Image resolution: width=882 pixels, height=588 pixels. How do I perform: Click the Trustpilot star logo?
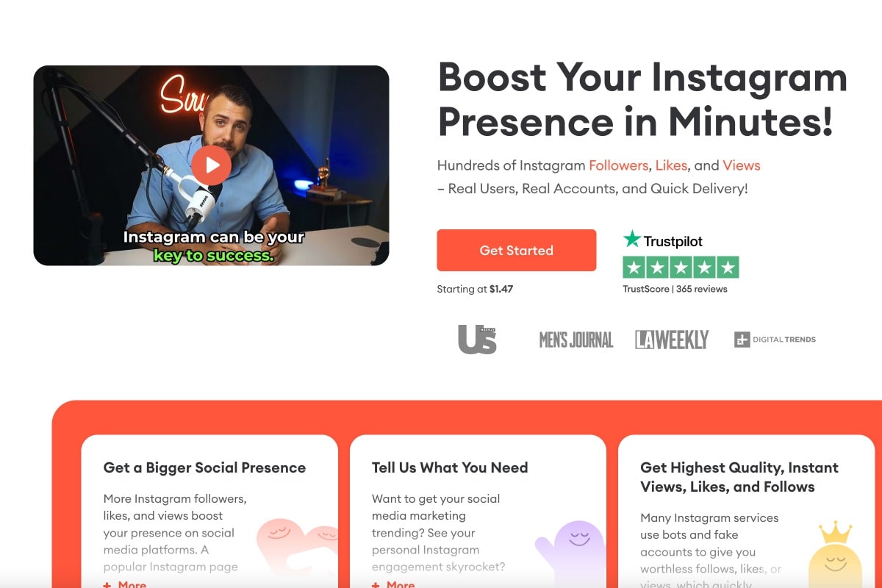[663, 240]
